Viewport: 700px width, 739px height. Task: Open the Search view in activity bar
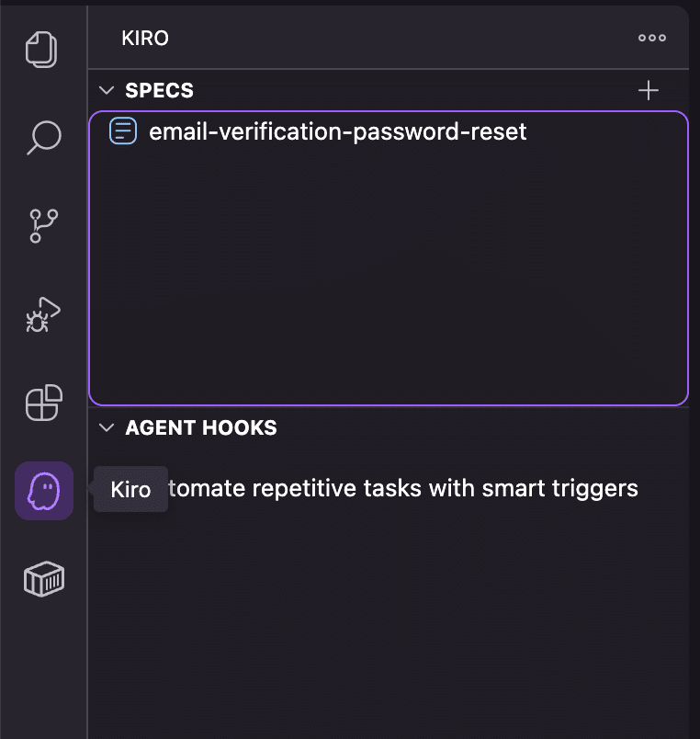point(43,137)
